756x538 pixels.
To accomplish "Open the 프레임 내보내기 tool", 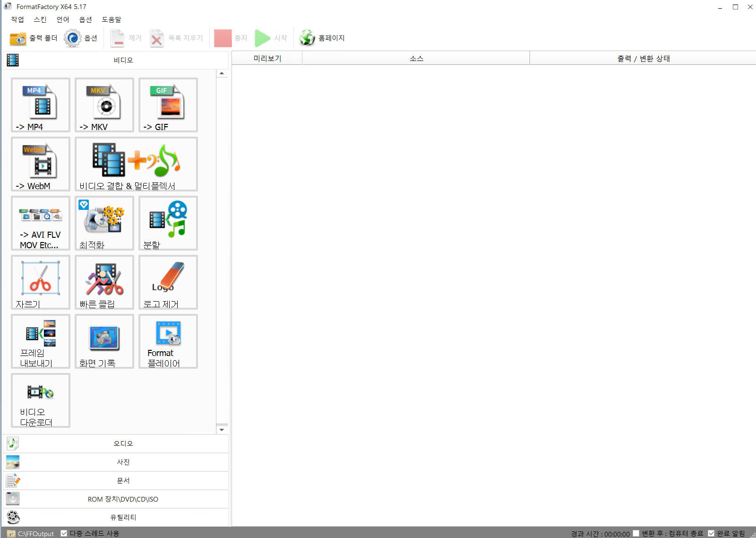I will point(41,341).
